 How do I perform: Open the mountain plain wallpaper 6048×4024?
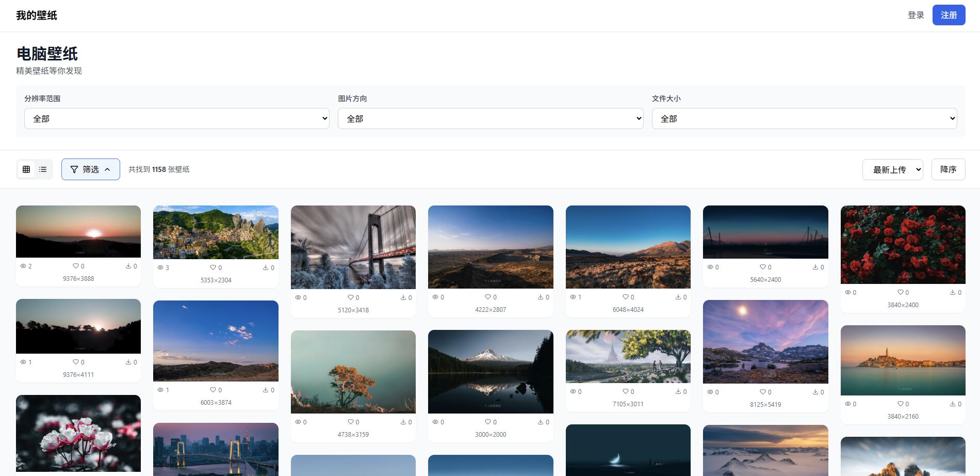(x=628, y=247)
